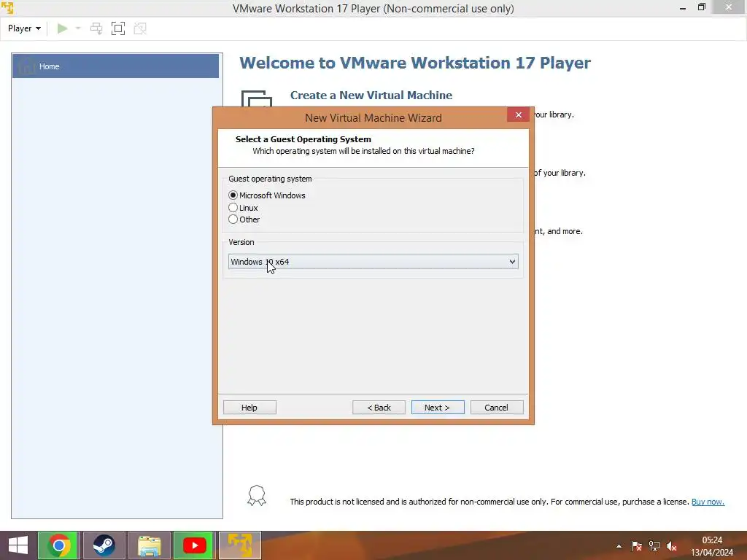Click the VMware icon in title bar

point(7,7)
